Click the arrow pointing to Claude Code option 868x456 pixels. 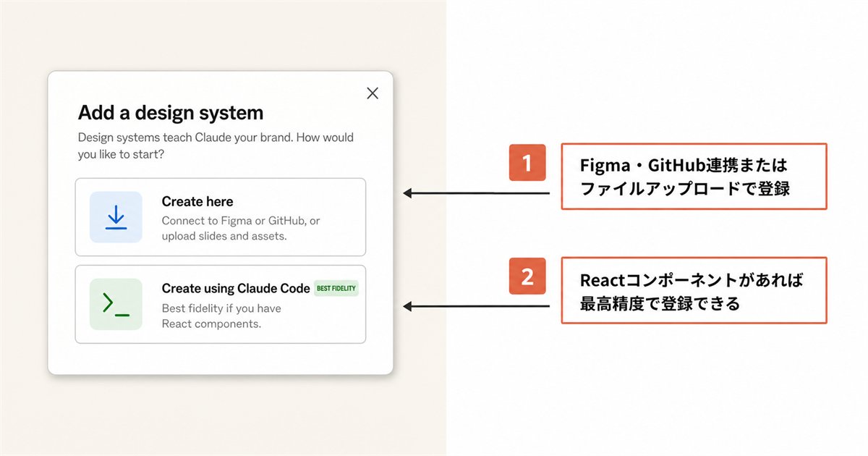click(x=476, y=306)
